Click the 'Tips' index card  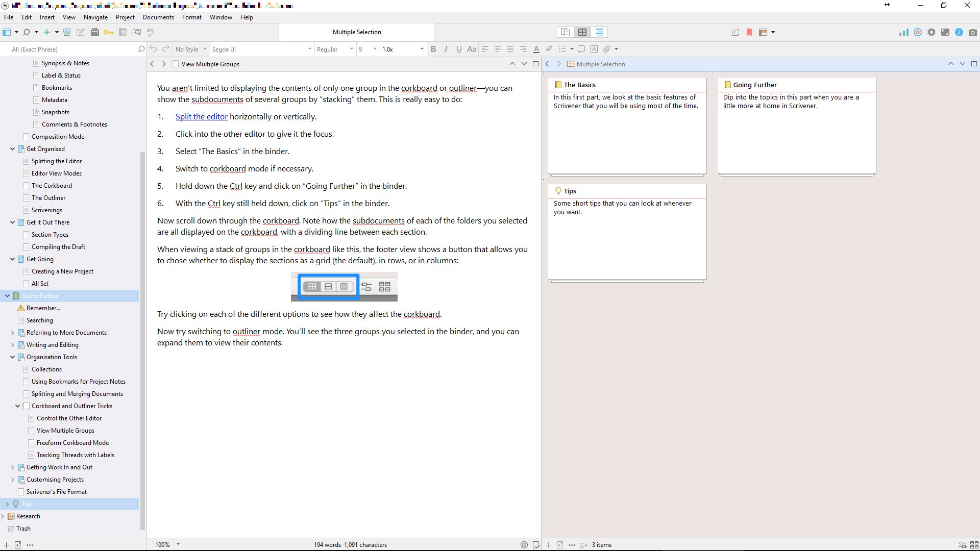(627, 232)
